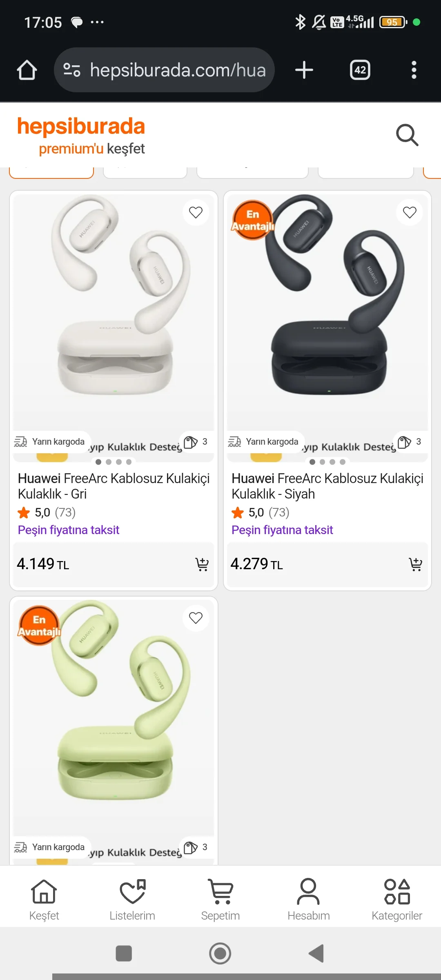Favorite the green Huawei FreeArc earbuds
Viewport: 441px width, 980px height.
pos(196,618)
